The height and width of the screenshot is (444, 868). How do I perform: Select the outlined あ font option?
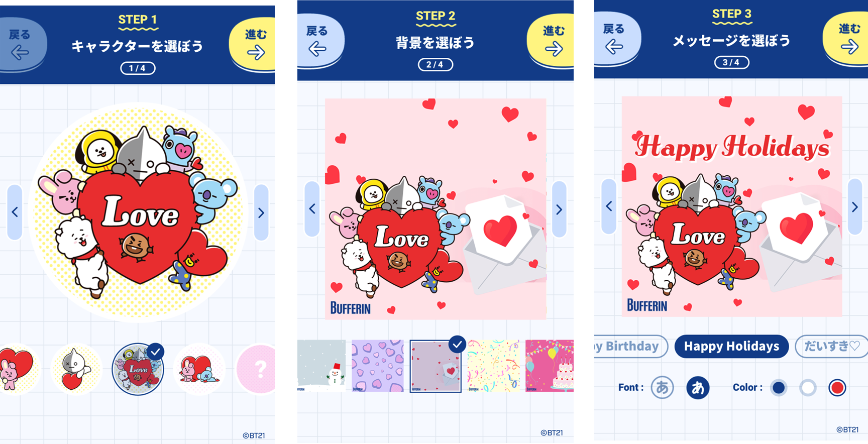coord(662,388)
